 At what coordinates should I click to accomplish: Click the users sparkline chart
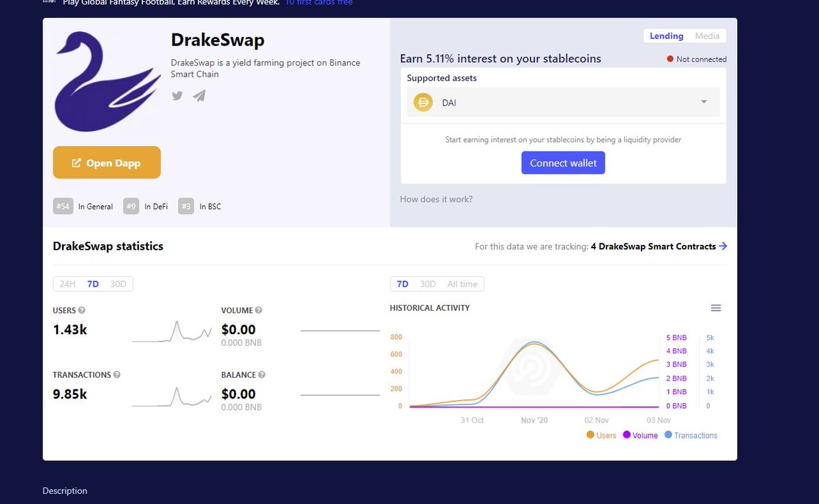click(x=172, y=331)
